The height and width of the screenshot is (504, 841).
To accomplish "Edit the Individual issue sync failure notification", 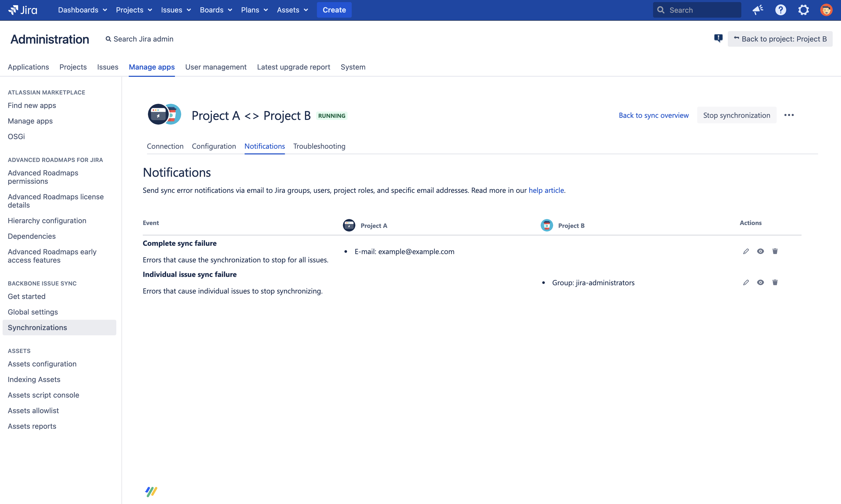I will (745, 283).
